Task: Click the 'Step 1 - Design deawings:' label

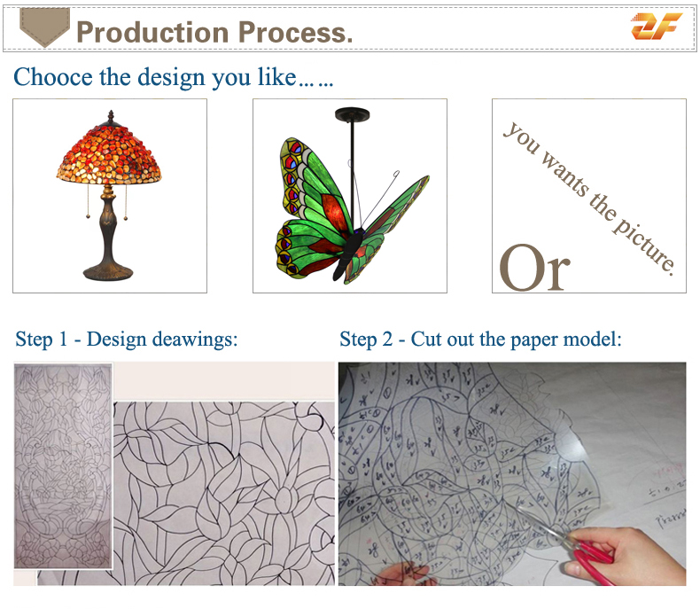Action: click(127, 340)
